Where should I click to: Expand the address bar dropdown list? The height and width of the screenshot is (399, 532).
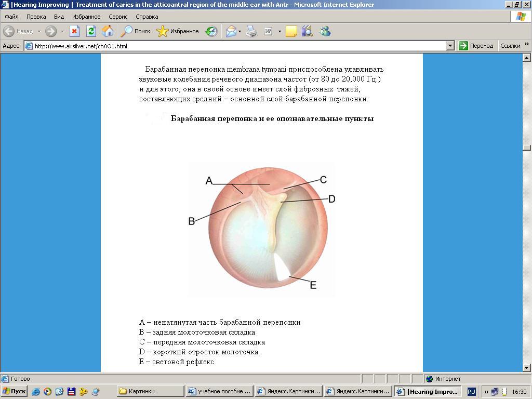tap(450, 46)
